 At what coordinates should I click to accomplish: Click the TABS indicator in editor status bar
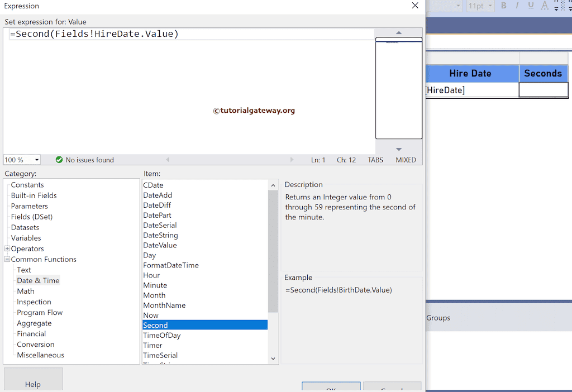point(375,160)
